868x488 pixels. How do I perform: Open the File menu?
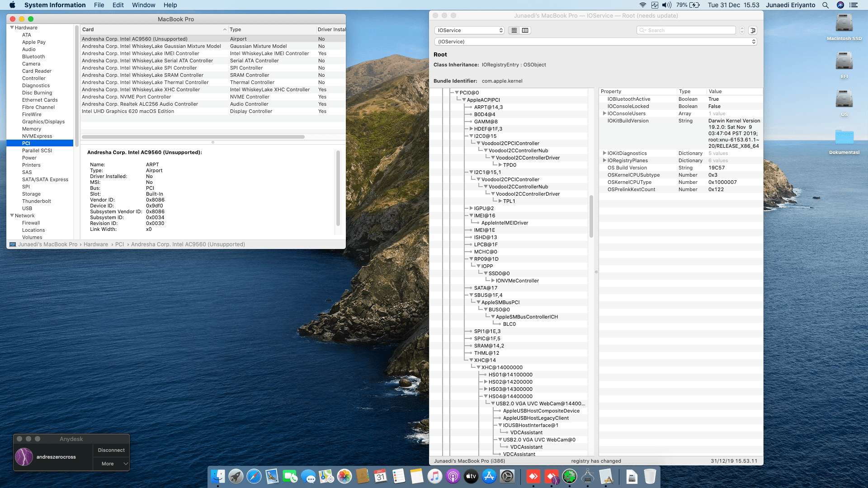coord(99,5)
